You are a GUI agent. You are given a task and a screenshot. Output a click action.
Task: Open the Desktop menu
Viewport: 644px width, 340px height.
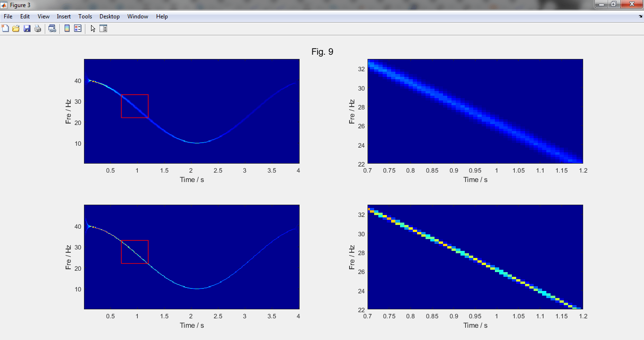point(109,17)
